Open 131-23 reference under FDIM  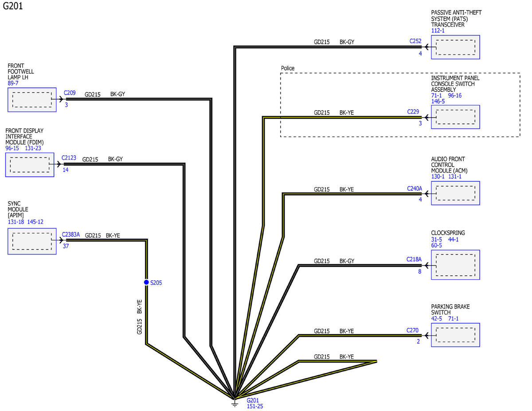click(33, 148)
